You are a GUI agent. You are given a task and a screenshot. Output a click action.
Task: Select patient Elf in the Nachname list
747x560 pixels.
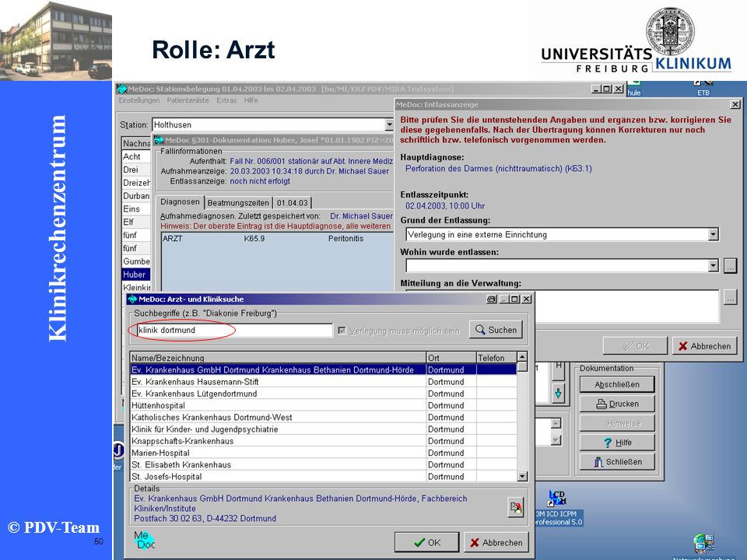click(x=136, y=222)
